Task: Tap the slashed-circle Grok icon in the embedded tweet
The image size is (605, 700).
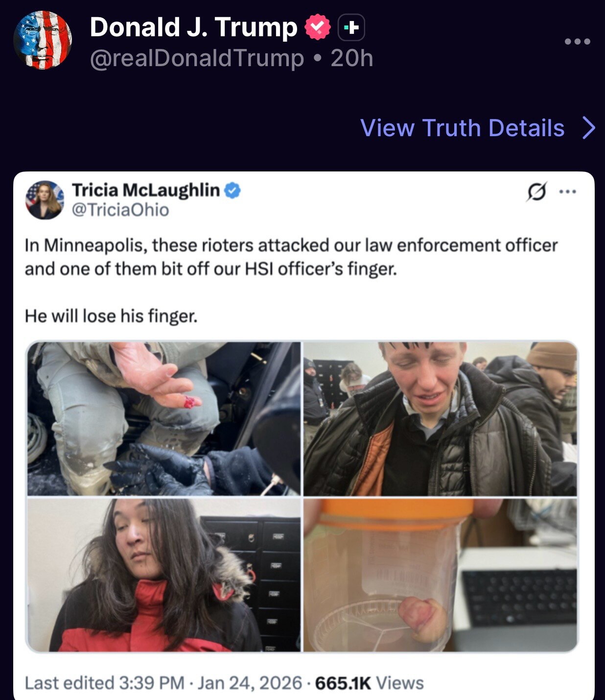Action: click(536, 192)
